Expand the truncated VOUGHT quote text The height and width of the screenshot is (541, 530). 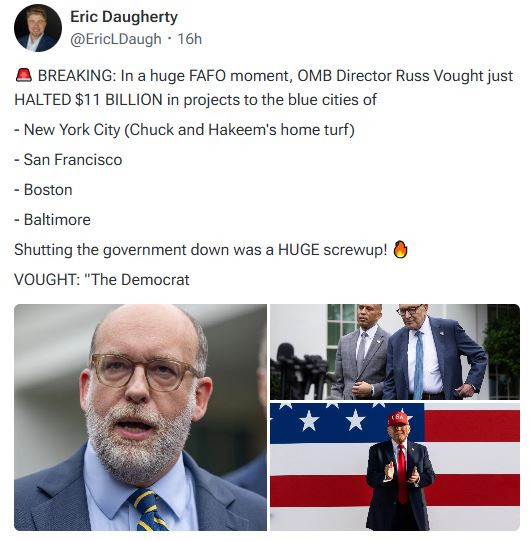click(102, 279)
